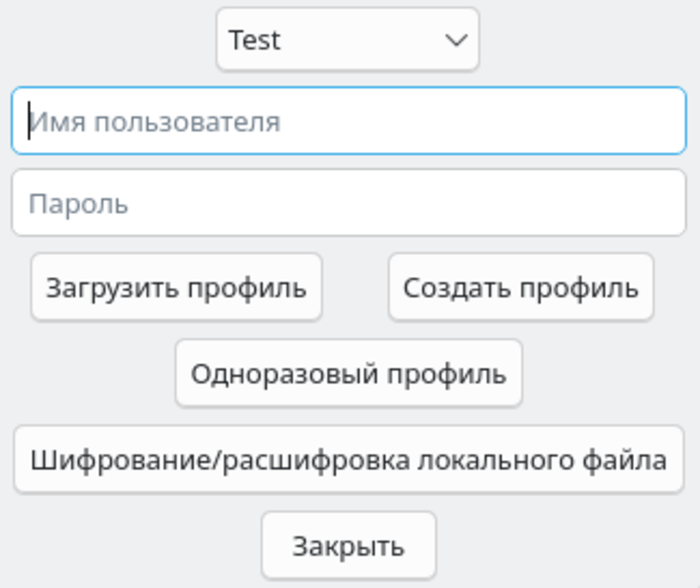Image resolution: width=700 pixels, height=588 pixels.
Task: Open the Test profile dropdown
Action: (x=347, y=40)
